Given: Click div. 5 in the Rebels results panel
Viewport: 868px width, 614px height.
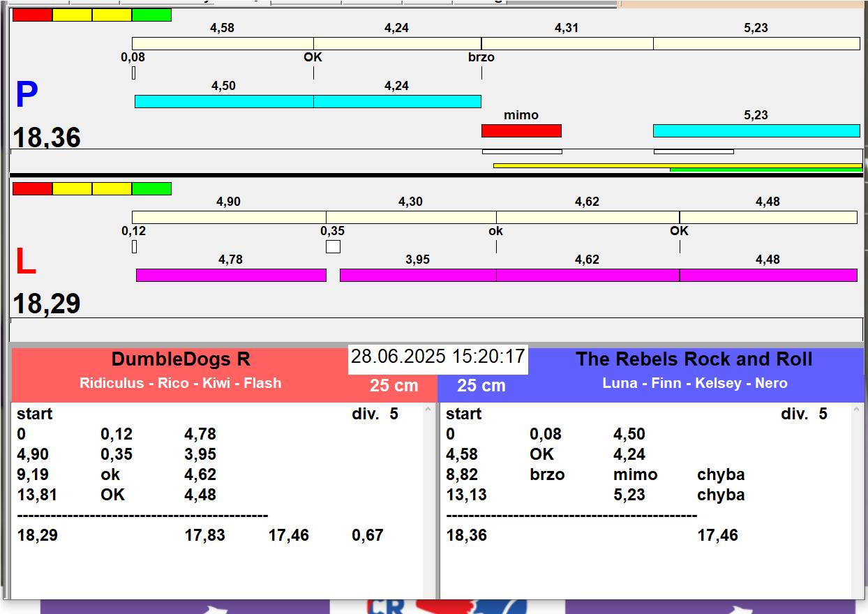Looking at the screenshot, I should coord(804,414).
